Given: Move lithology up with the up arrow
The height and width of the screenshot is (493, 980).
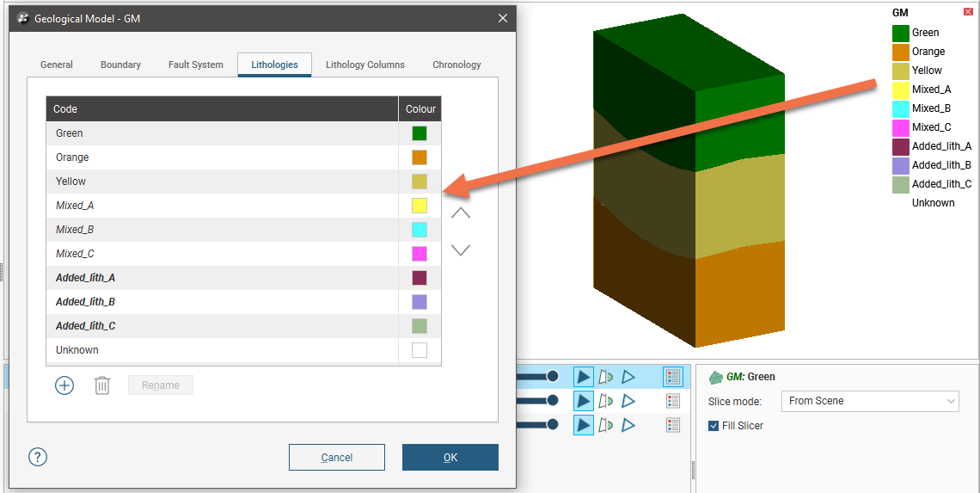Looking at the screenshot, I should 461,213.
